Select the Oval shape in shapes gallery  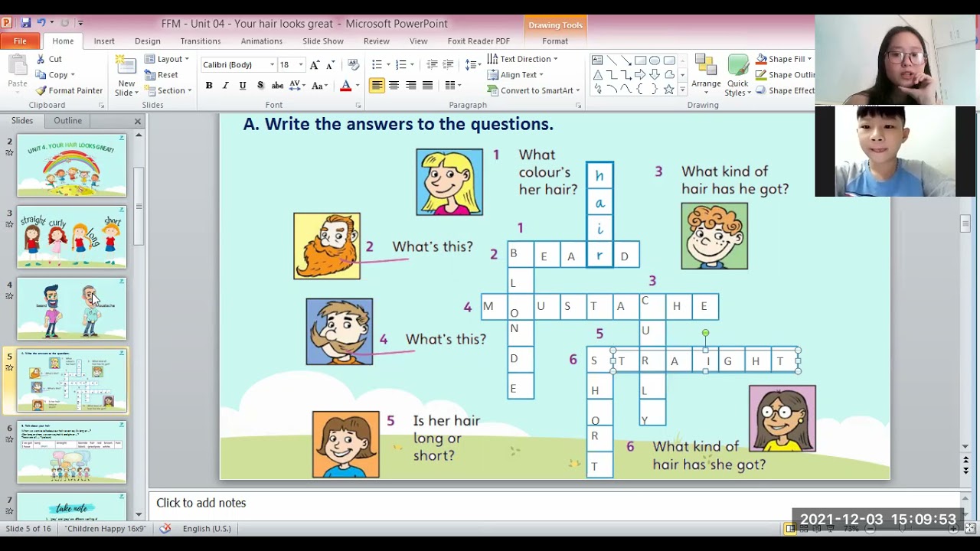[x=655, y=60]
